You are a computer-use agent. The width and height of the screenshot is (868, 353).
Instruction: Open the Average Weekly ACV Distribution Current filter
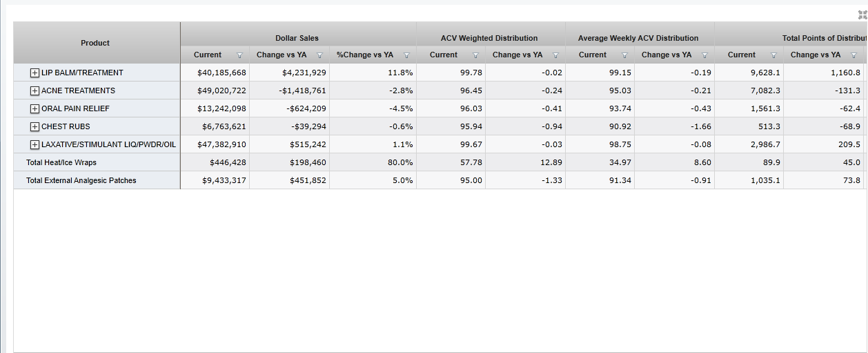coord(624,55)
